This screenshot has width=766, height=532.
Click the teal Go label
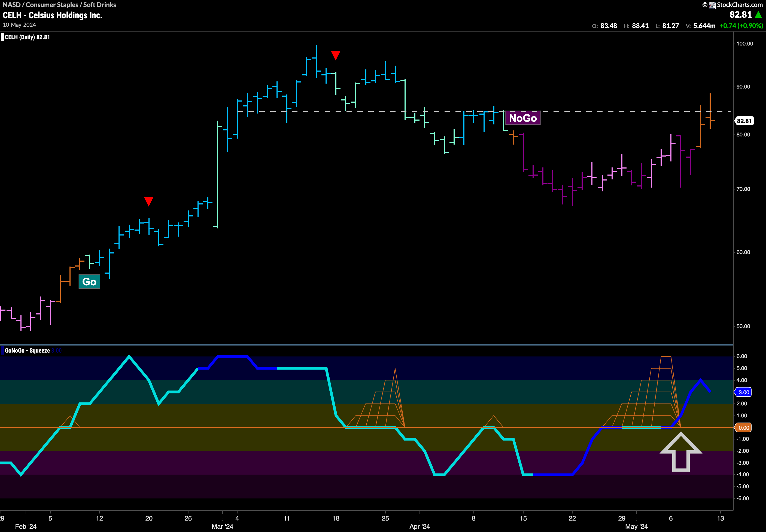coord(89,282)
